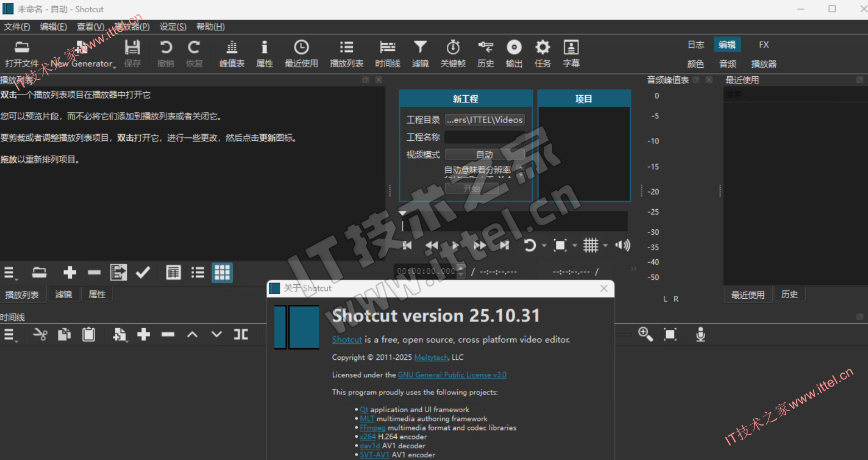This screenshot has height=460, width=868.
Task: Click the project name (工程名称) input field
Action: (x=484, y=137)
